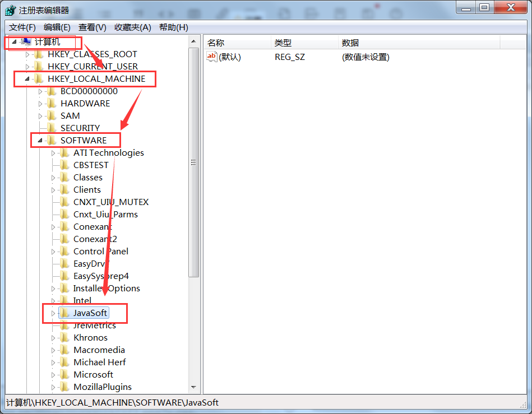The width and height of the screenshot is (532, 414).
Task: Expand the MozillaPlugins key triangle
Action: pyautogui.click(x=53, y=387)
